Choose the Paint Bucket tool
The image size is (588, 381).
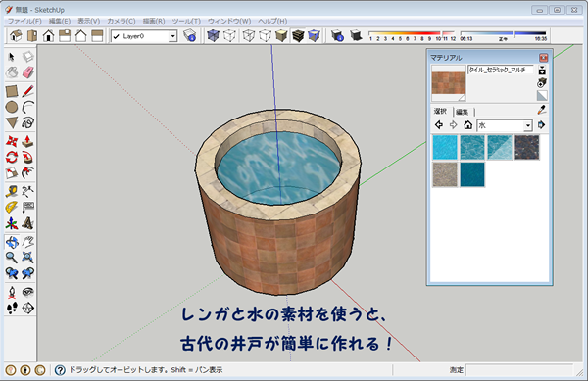point(12,71)
